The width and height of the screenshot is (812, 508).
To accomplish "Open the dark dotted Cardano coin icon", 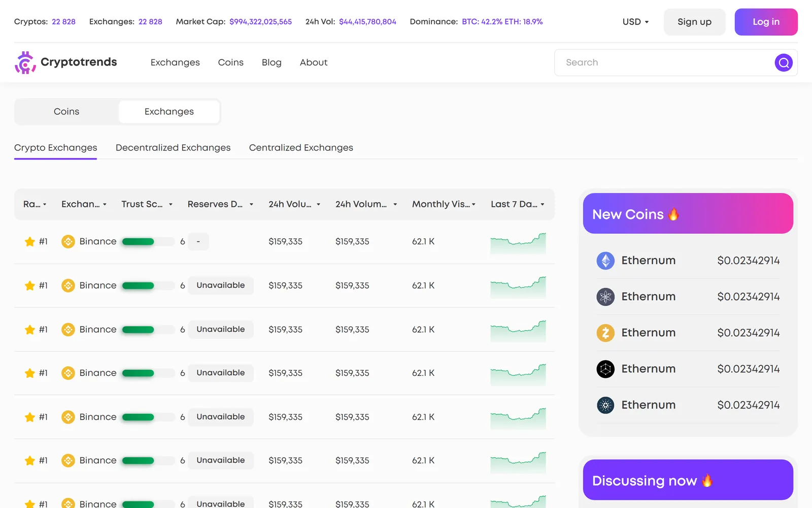I will pyautogui.click(x=605, y=405).
